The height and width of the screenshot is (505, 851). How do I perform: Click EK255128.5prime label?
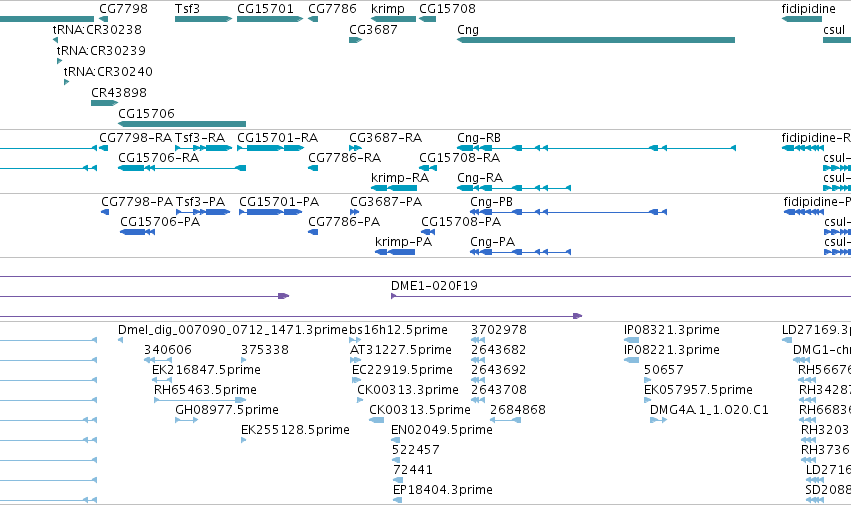[x=295, y=430]
